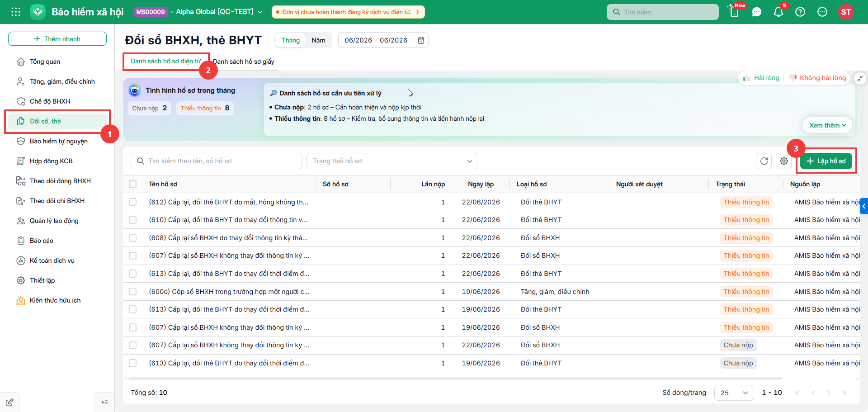868x412 pixels.
Task: Switch to Danh sách hồ sơ điện tử tab
Action: pos(166,61)
